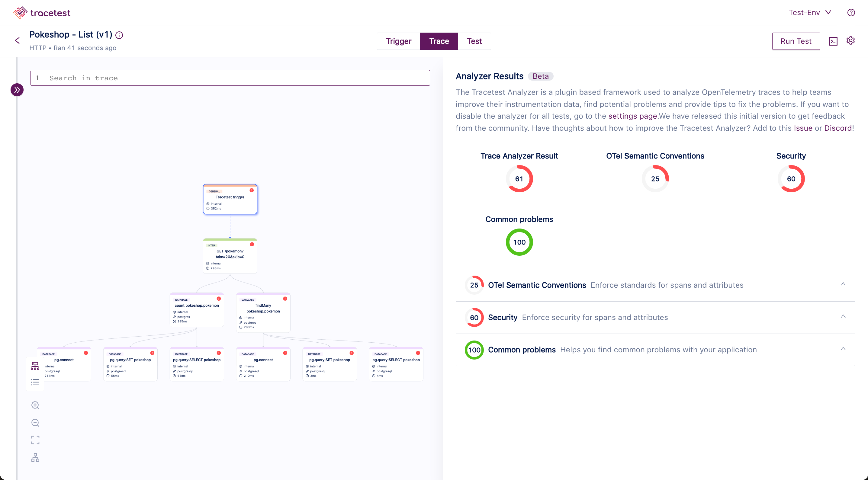Click 'Enforce standards for spans and attributes' text
Viewport: 868px width, 480px height.
click(x=667, y=285)
